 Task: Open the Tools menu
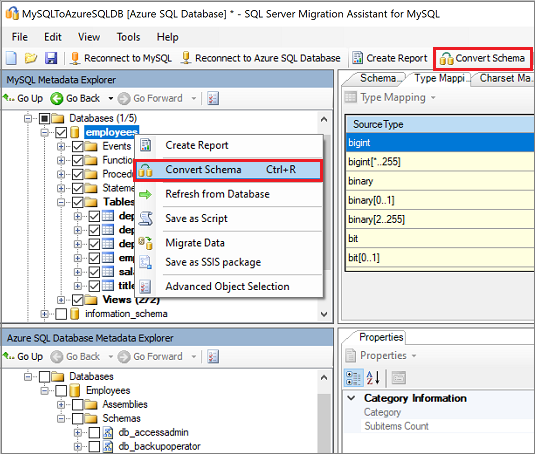click(x=128, y=37)
